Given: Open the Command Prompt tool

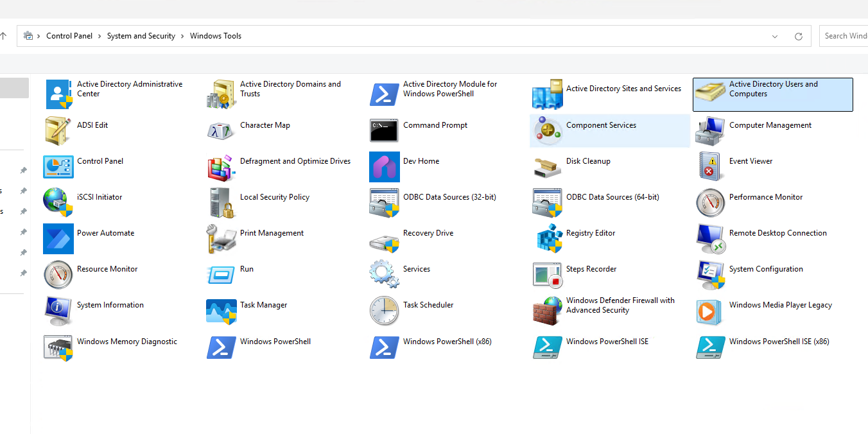Looking at the screenshot, I should click(x=435, y=125).
